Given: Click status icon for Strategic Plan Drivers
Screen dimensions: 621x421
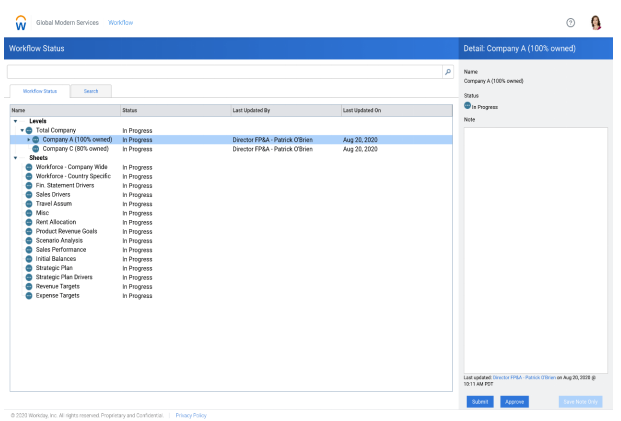Looking at the screenshot, I should tap(29, 277).
